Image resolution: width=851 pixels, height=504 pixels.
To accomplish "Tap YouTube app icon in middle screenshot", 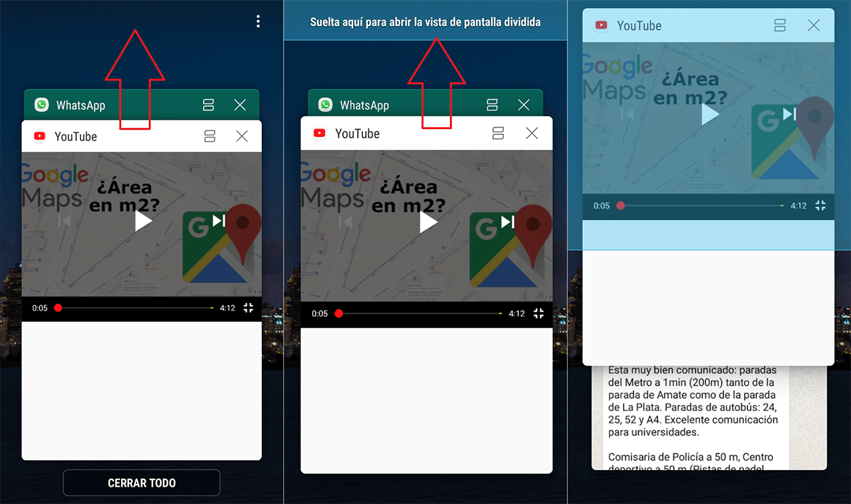I will click(x=319, y=133).
